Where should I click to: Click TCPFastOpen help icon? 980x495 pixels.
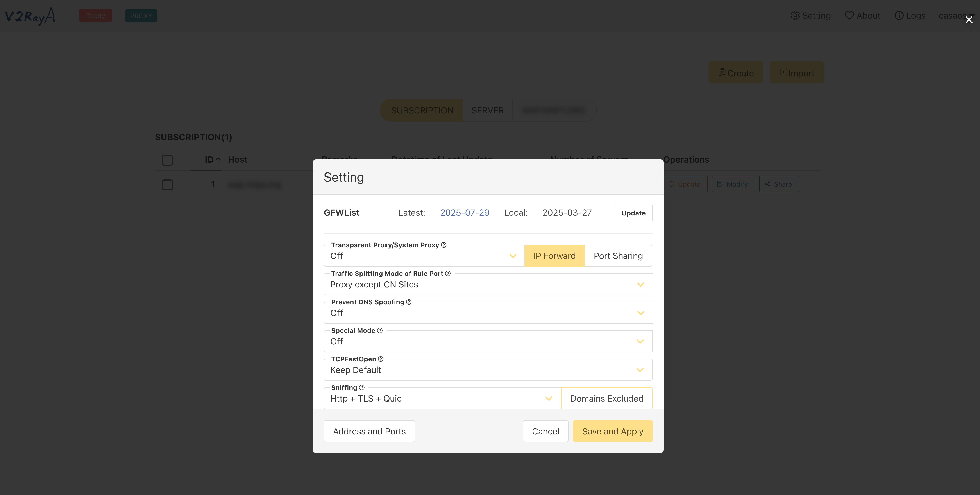pyautogui.click(x=380, y=359)
